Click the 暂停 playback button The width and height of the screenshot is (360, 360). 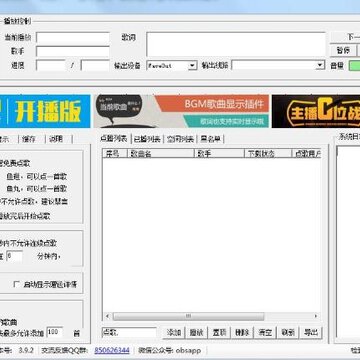click(x=343, y=51)
